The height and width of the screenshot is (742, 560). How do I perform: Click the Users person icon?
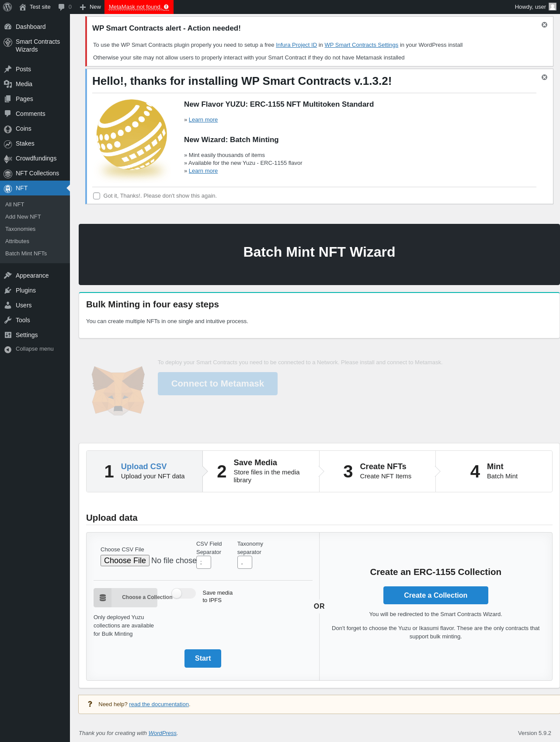pos(8,305)
